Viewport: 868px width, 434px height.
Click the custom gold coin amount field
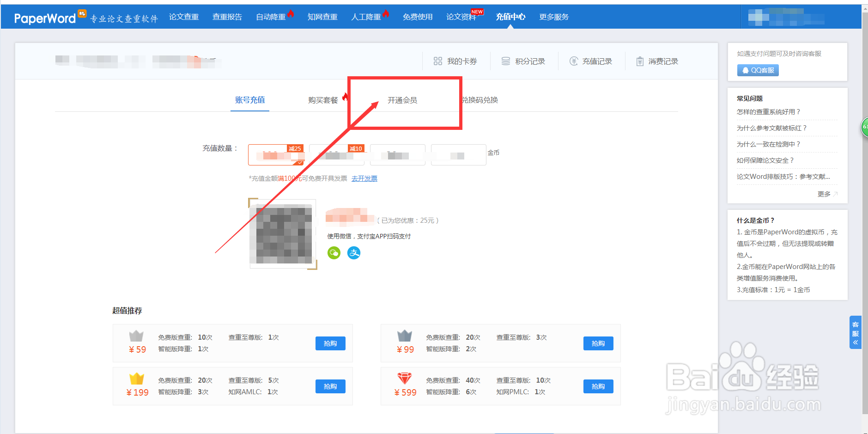pos(459,155)
